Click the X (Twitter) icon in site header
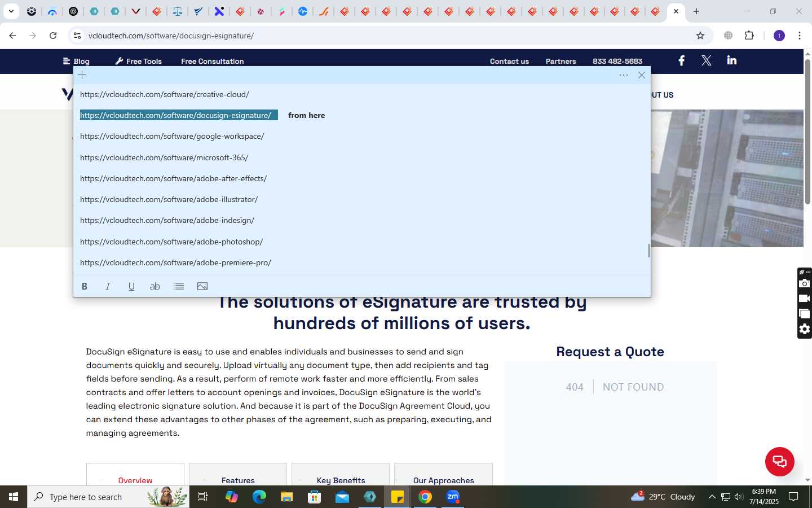 706,60
